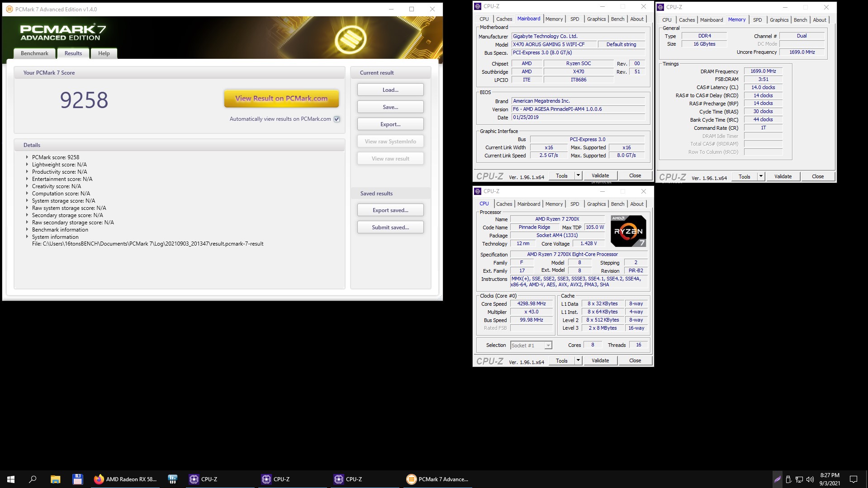
Task: Expand the Benchmark information row
Action: (27, 229)
